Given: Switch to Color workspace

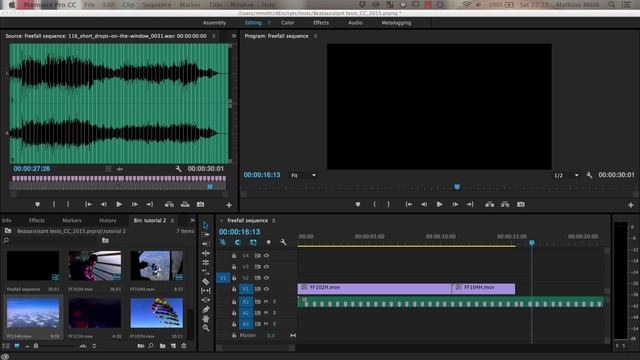Looking at the screenshot, I should point(287,23).
